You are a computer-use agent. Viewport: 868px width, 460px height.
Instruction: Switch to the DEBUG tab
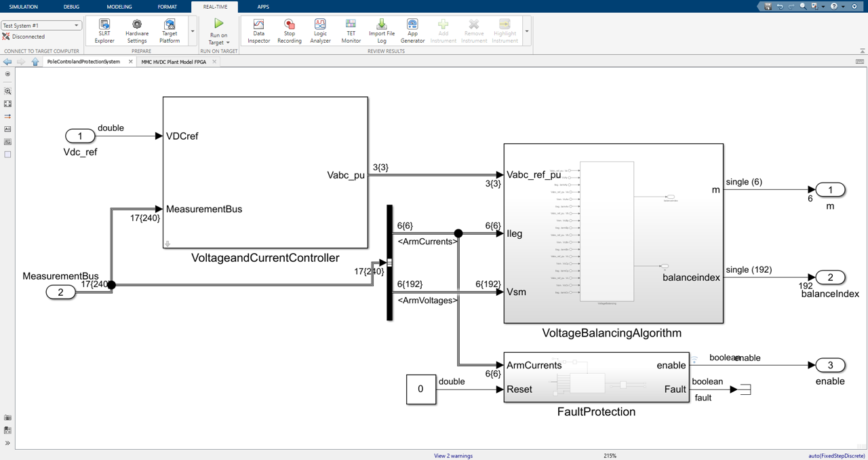(71, 7)
